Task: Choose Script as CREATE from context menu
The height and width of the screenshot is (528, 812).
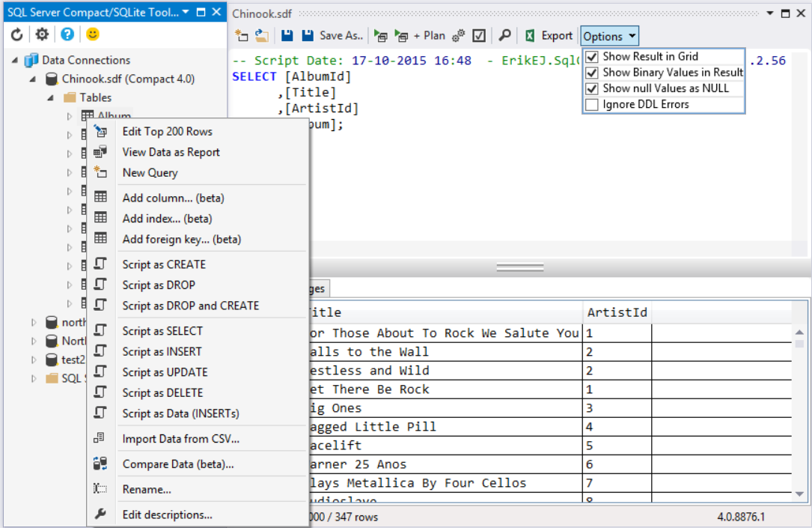Action: coord(163,264)
